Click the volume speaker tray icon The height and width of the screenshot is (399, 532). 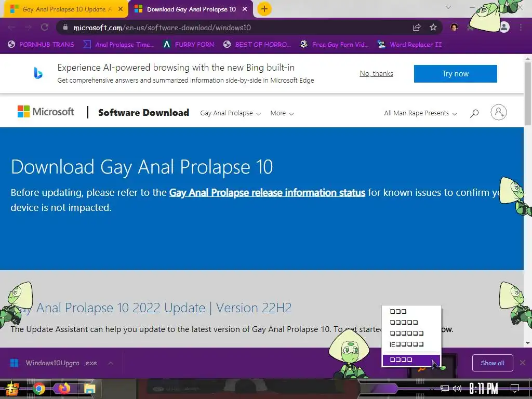pos(457,389)
